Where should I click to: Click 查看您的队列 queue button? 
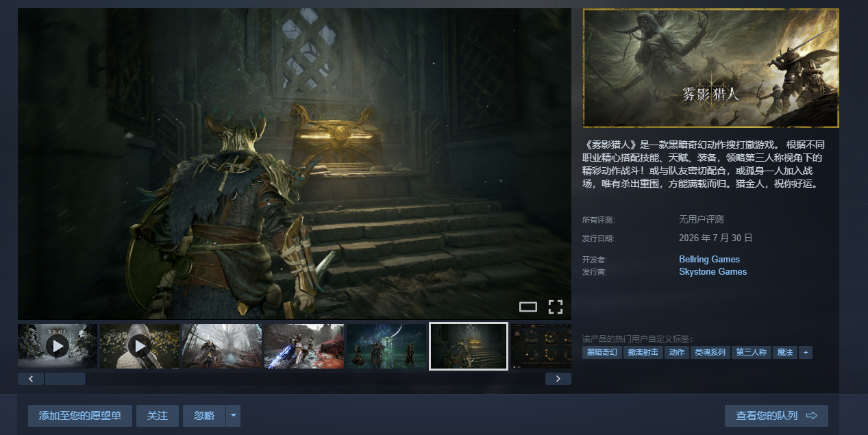coord(776,416)
